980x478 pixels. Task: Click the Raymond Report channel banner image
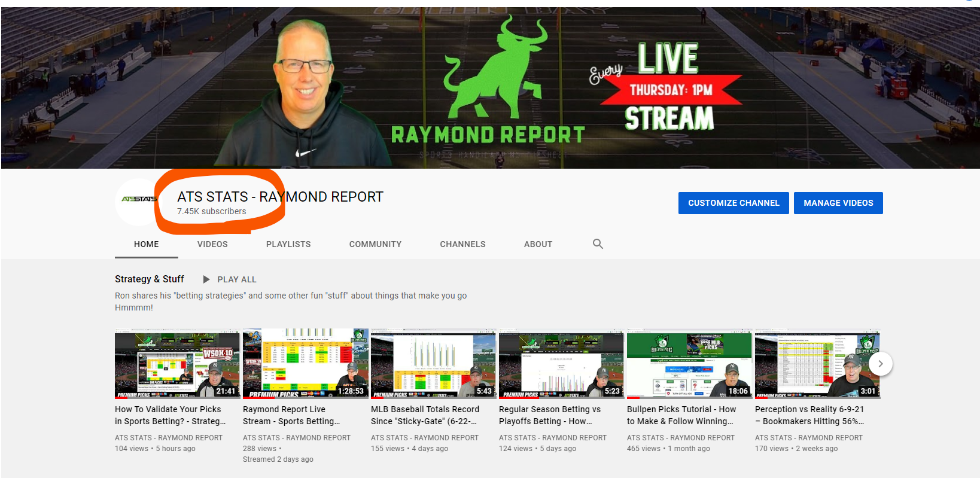tap(490, 88)
